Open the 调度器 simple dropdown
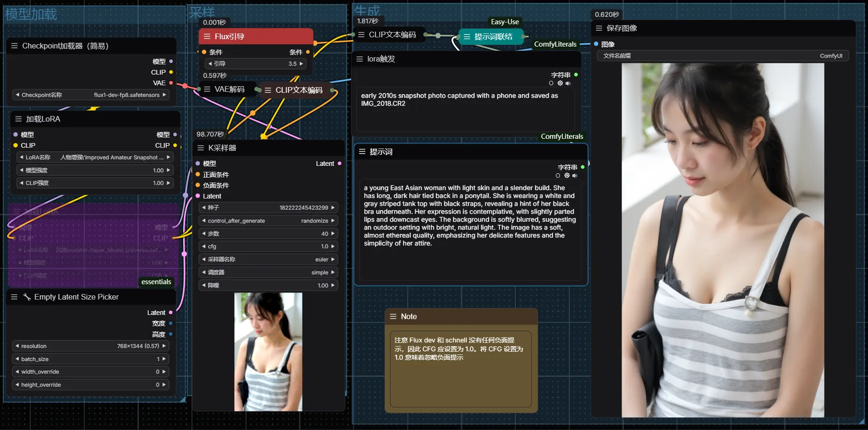 pos(268,273)
